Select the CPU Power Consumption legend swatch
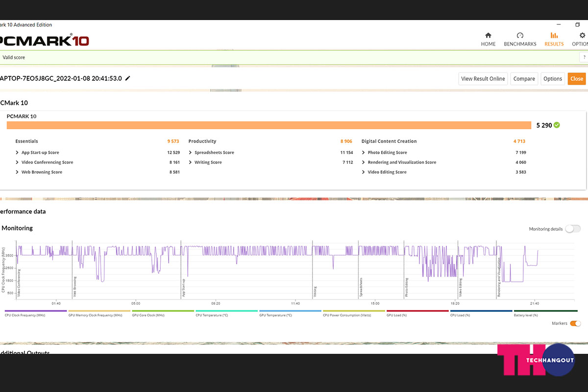This screenshot has width=588, height=392. tap(354, 311)
